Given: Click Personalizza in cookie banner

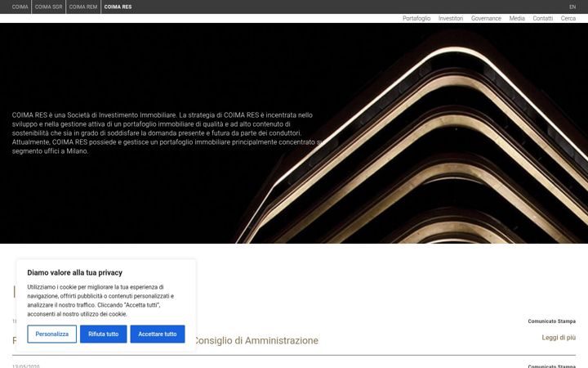Looking at the screenshot, I should pyautogui.click(x=51, y=334).
